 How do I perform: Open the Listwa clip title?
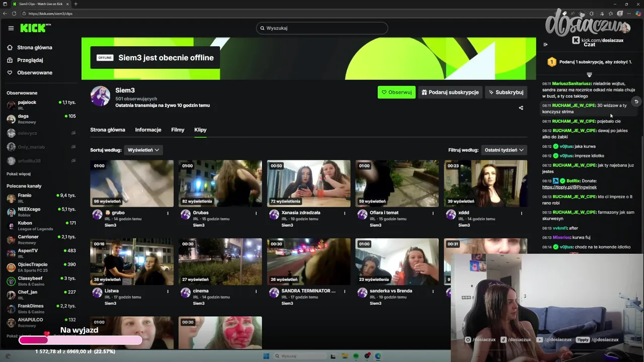111,291
